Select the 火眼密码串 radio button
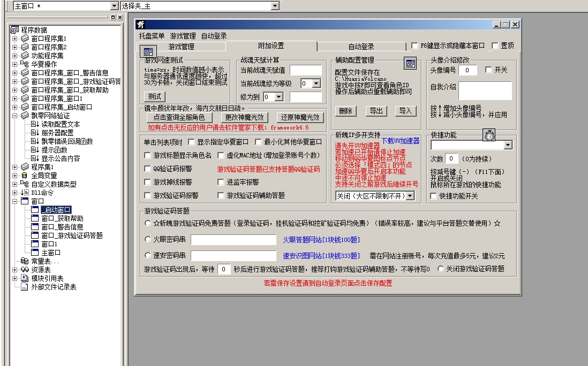 click(x=148, y=239)
